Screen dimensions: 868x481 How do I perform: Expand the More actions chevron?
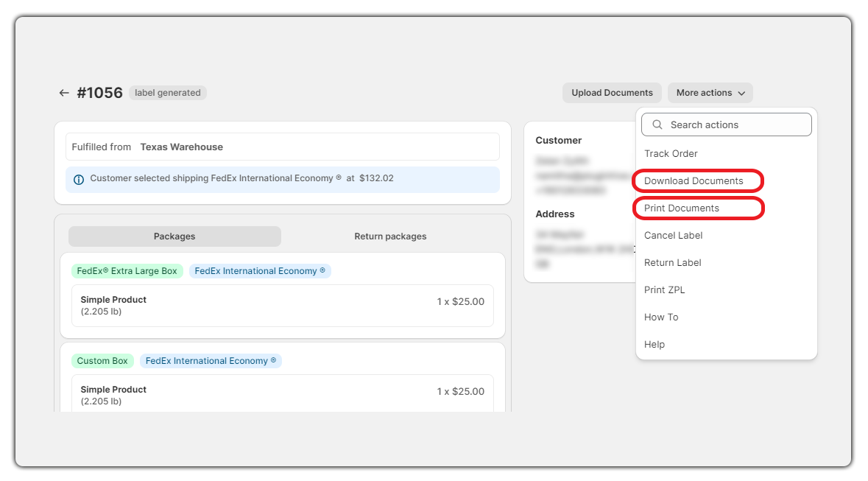741,93
